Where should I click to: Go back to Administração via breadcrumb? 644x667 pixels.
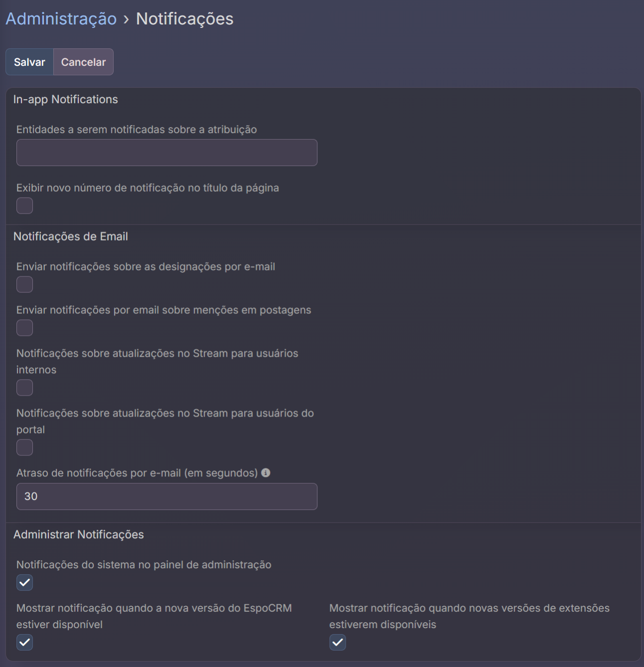pyautogui.click(x=61, y=19)
